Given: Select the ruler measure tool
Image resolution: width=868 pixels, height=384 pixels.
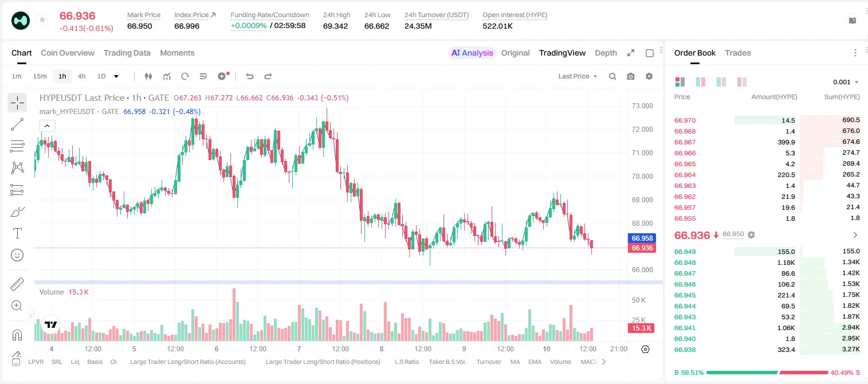Looking at the screenshot, I should [17, 284].
